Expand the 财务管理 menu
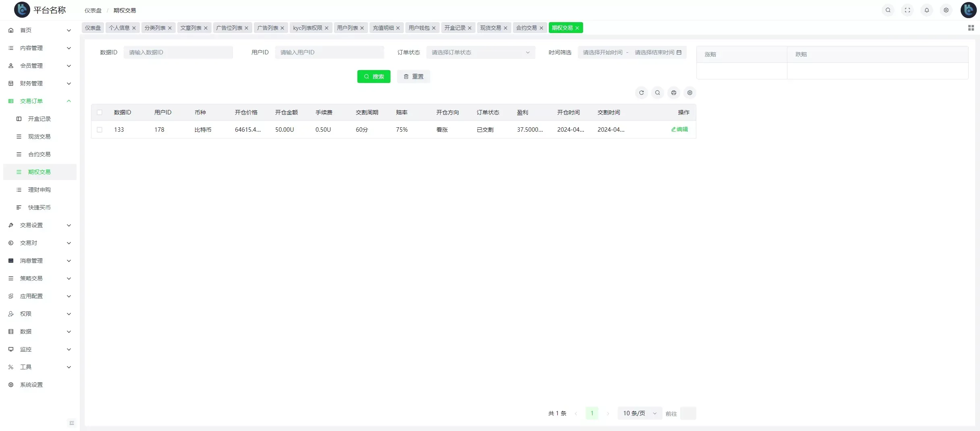The image size is (980, 431). pyautogui.click(x=40, y=83)
